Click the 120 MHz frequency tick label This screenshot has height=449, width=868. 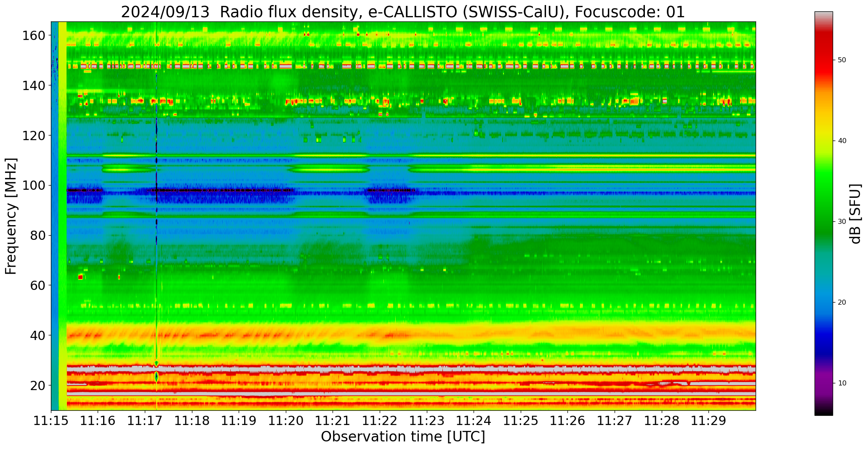pyautogui.click(x=34, y=135)
